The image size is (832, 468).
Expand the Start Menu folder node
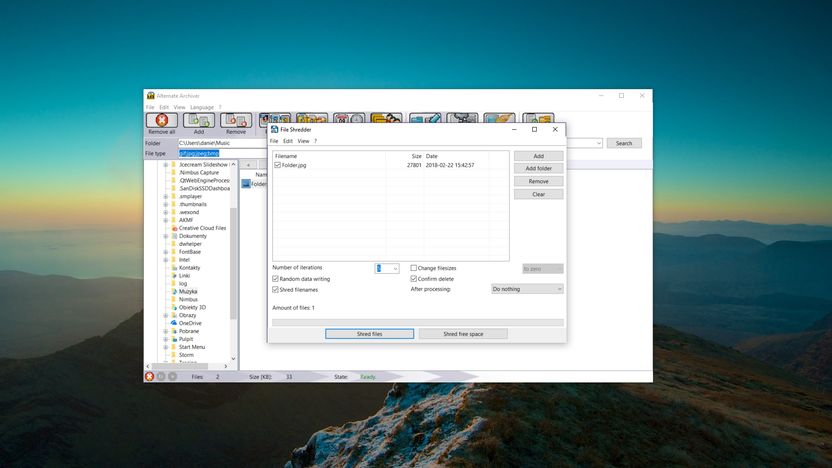coord(166,347)
